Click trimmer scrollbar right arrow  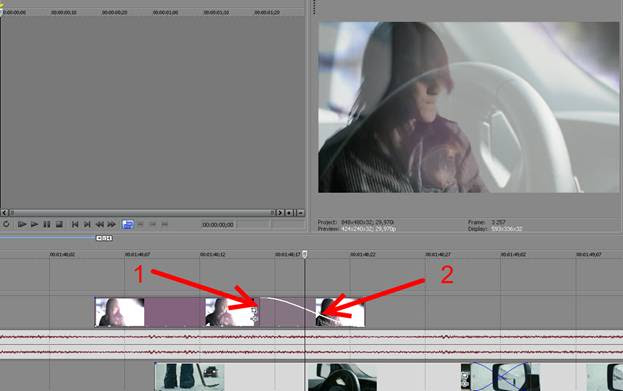coord(280,213)
